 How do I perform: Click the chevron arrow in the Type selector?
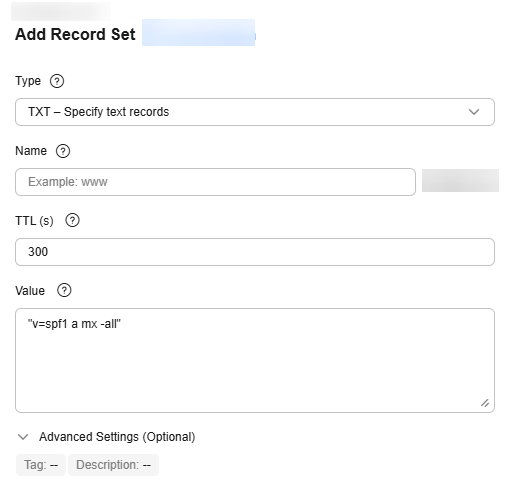click(x=474, y=112)
